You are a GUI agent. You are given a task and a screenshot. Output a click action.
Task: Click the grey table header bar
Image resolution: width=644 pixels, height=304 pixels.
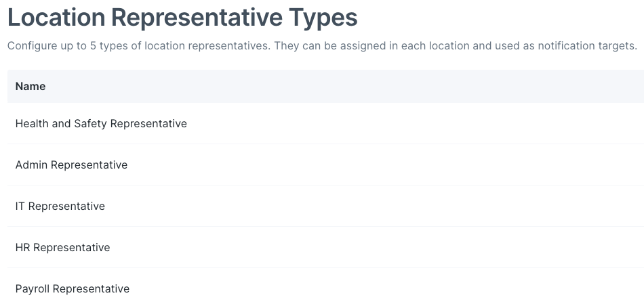pos(325,86)
